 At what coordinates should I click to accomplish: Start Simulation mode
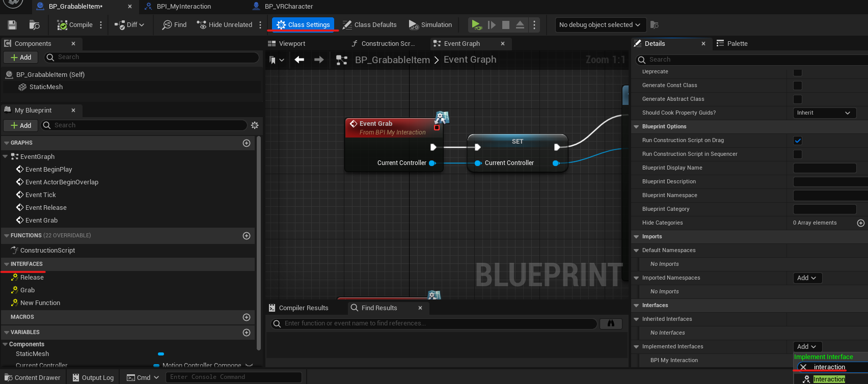click(x=430, y=25)
